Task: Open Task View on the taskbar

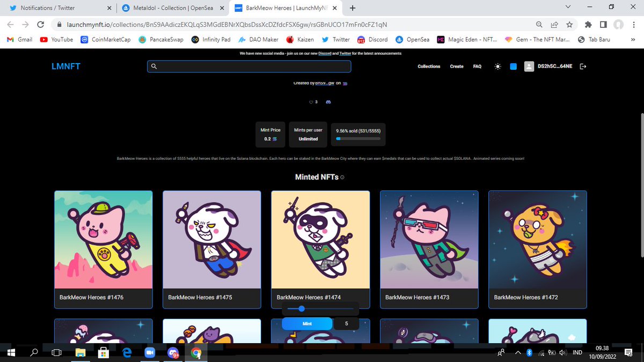Action: [56, 352]
